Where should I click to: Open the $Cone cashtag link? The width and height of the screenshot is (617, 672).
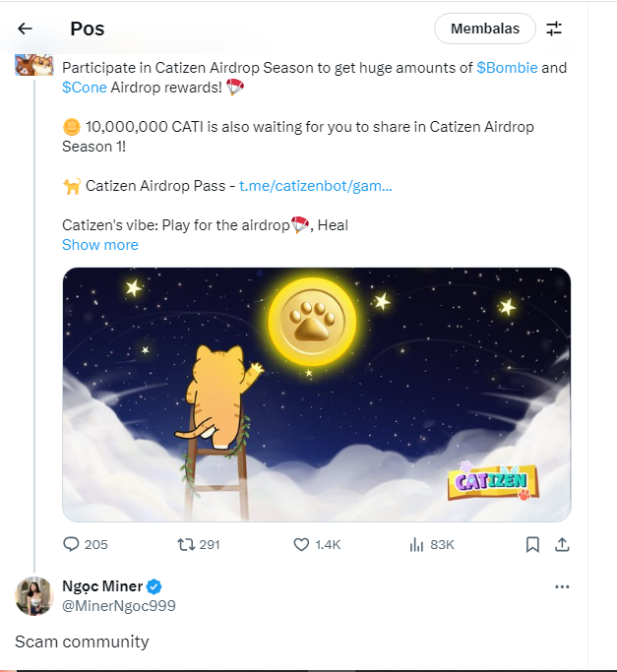point(84,88)
